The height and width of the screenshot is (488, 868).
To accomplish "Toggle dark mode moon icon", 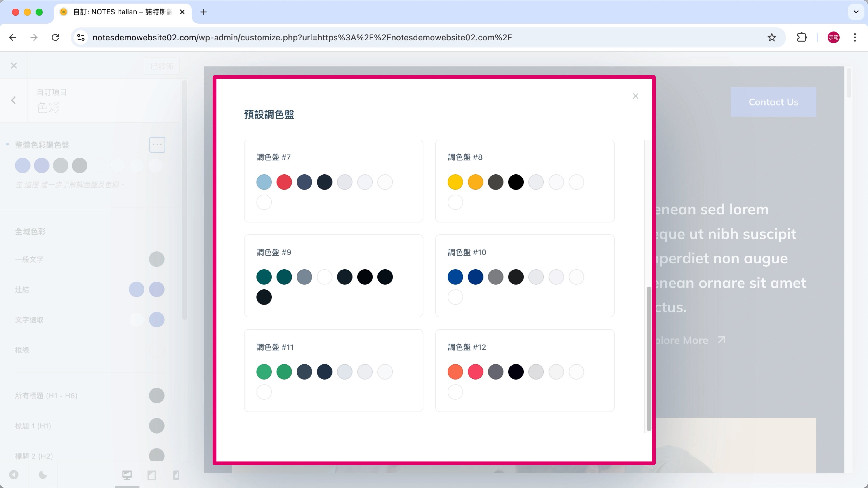I will [x=43, y=475].
